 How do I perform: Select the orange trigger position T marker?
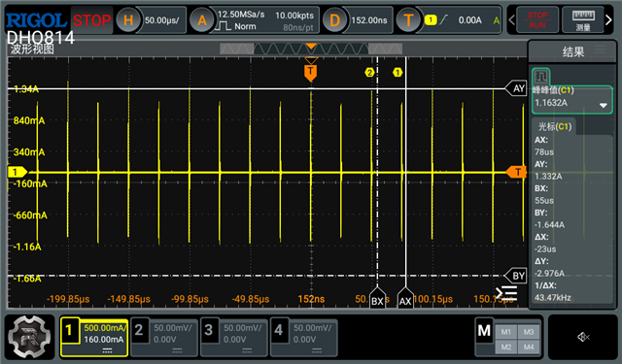pyautogui.click(x=311, y=73)
